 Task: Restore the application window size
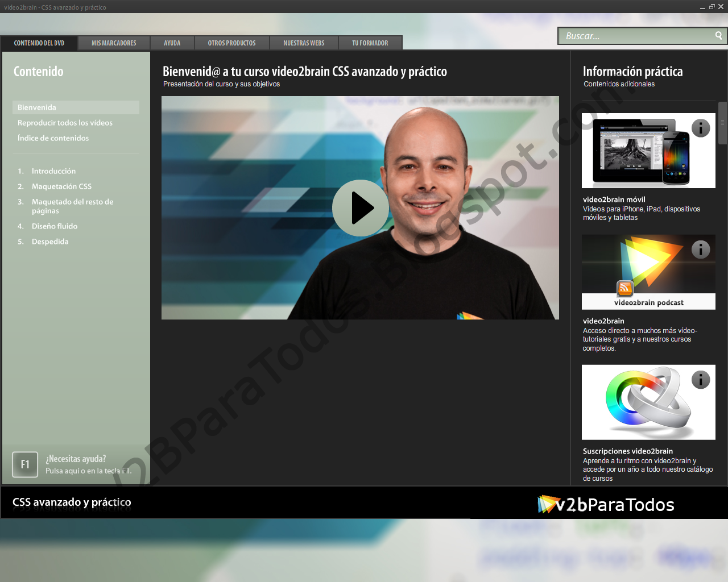[x=712, y=7]
